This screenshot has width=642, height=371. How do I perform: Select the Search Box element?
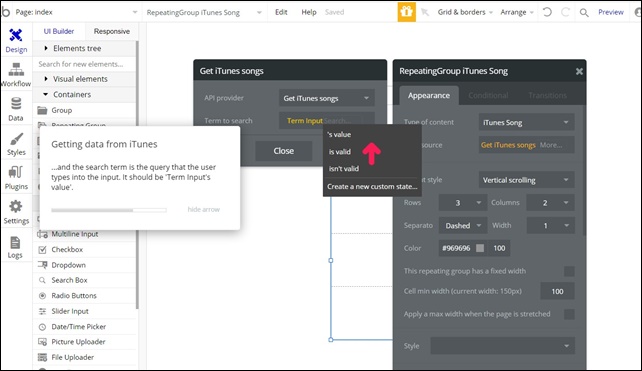(85, 280)
